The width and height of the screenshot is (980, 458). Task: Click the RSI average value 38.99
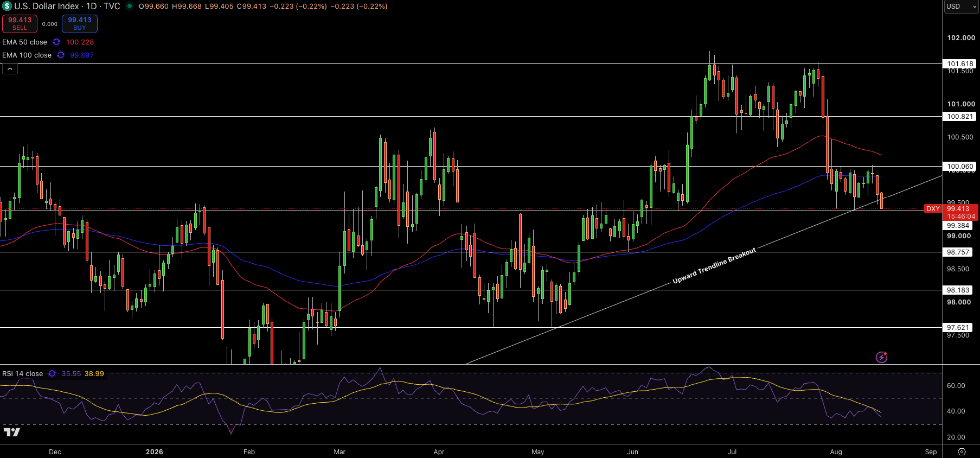(94, 374)
